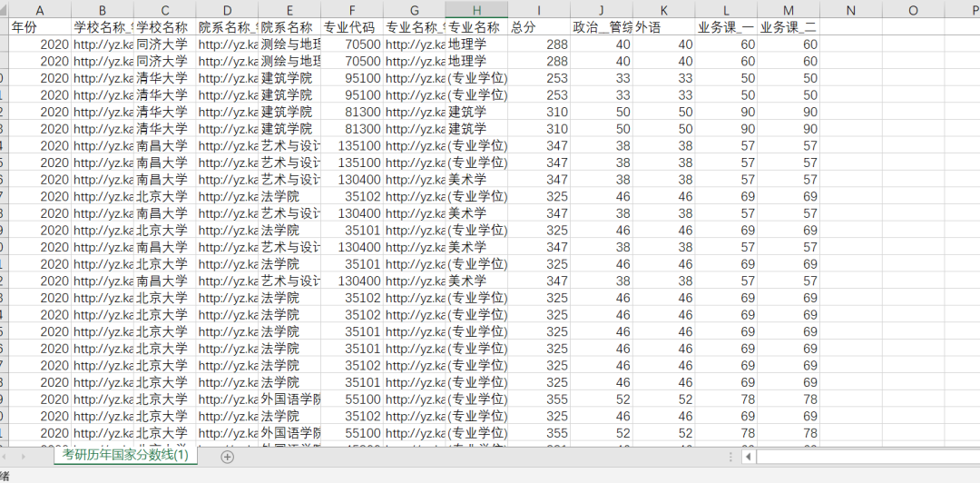The height and width of the screenshot is (483, 980).
Task: Select the 专业名称 header cell in column H
Action: point(477,27)
